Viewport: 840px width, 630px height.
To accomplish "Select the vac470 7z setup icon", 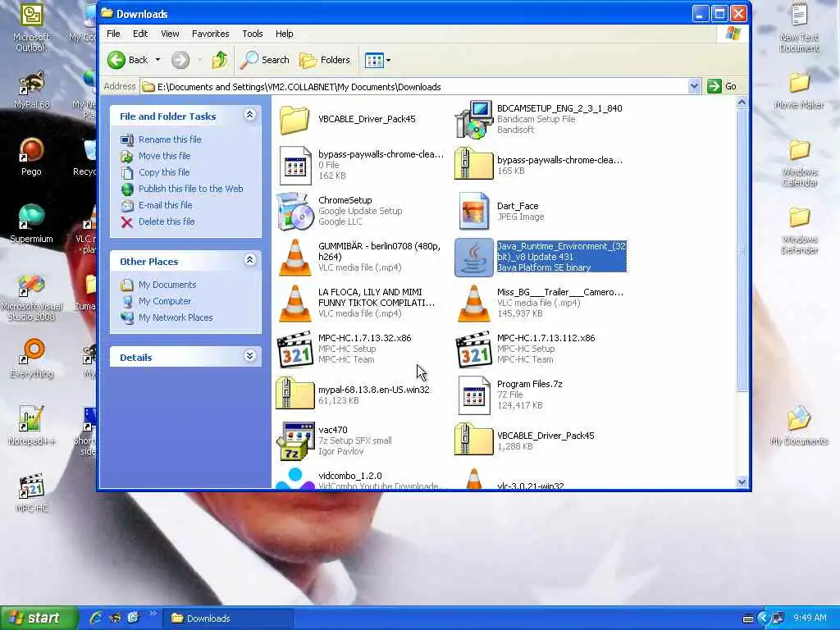I will [294, 441].
